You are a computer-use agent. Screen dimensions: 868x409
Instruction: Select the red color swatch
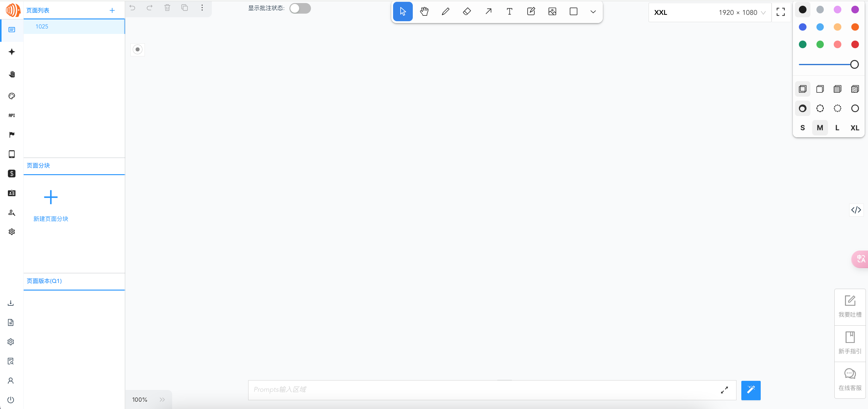[x=855, y=44]
